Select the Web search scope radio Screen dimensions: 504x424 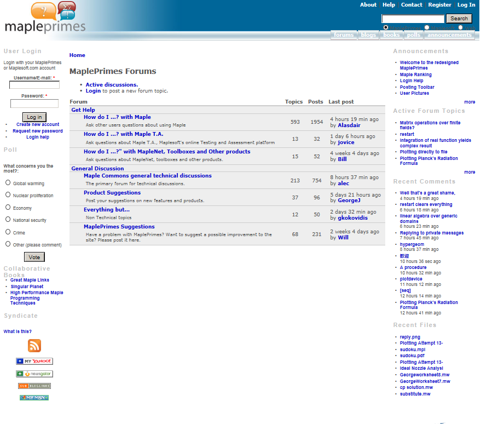(461, 28)
